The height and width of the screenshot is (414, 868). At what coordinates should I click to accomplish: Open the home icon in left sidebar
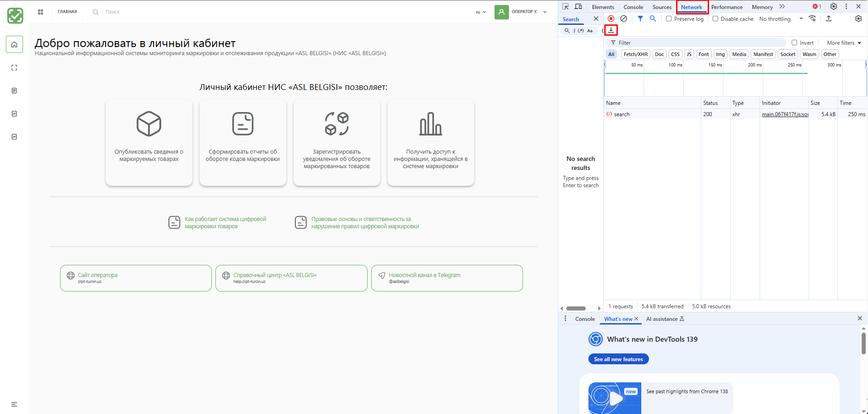pyautogui.click(x=14, y=45)
